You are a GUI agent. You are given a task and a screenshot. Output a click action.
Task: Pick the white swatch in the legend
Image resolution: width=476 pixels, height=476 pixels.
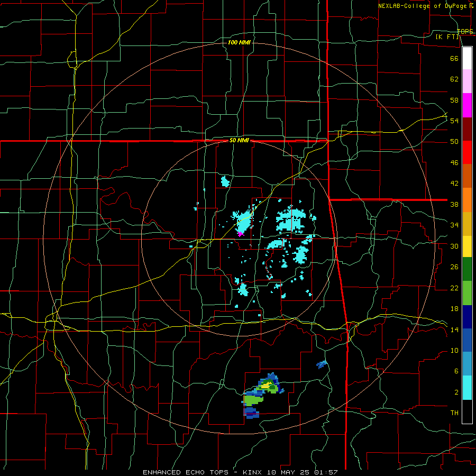467,58
